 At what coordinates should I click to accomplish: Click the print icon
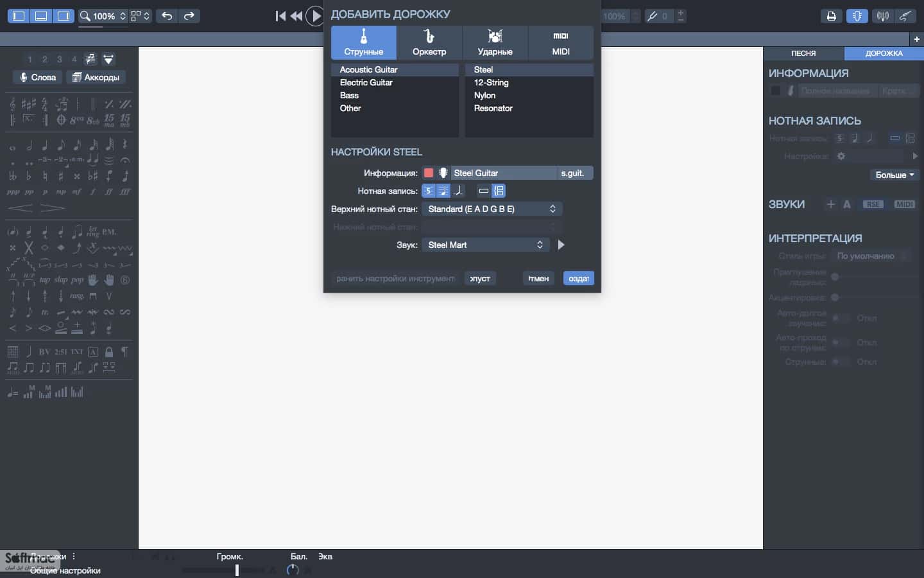[832, 16]
